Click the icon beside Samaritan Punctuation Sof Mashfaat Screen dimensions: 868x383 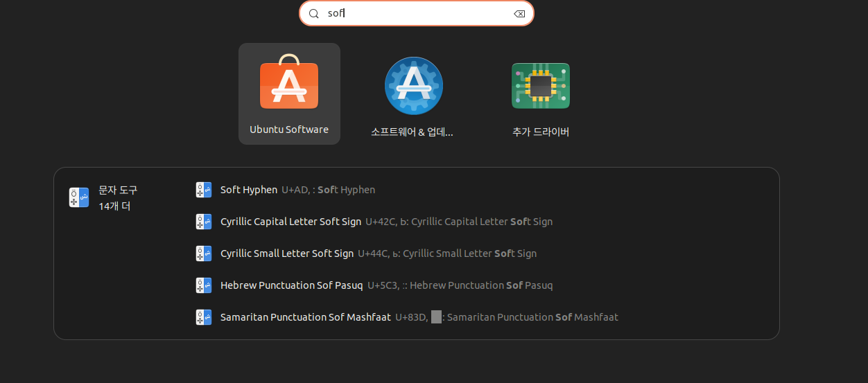point(203,317)
